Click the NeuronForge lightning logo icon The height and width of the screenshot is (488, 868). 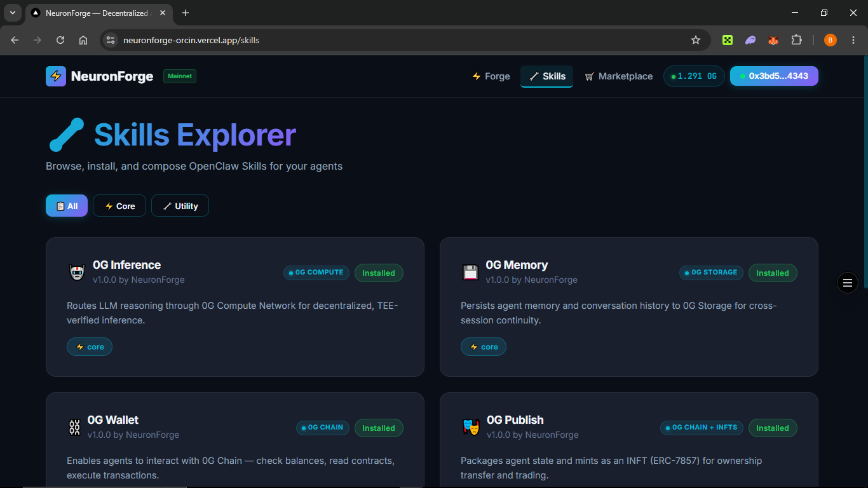56,76
